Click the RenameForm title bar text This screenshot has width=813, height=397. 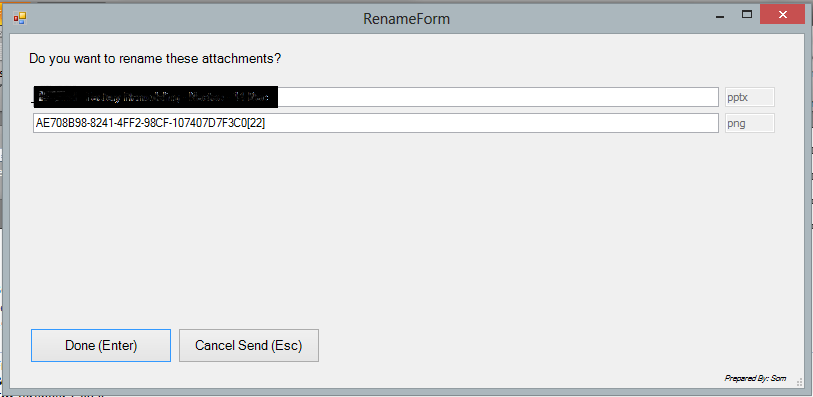pos(406,19)
